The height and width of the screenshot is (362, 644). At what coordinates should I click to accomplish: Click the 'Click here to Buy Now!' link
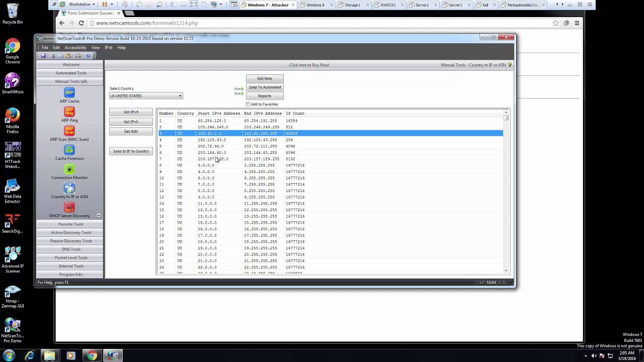coord(309,65)
